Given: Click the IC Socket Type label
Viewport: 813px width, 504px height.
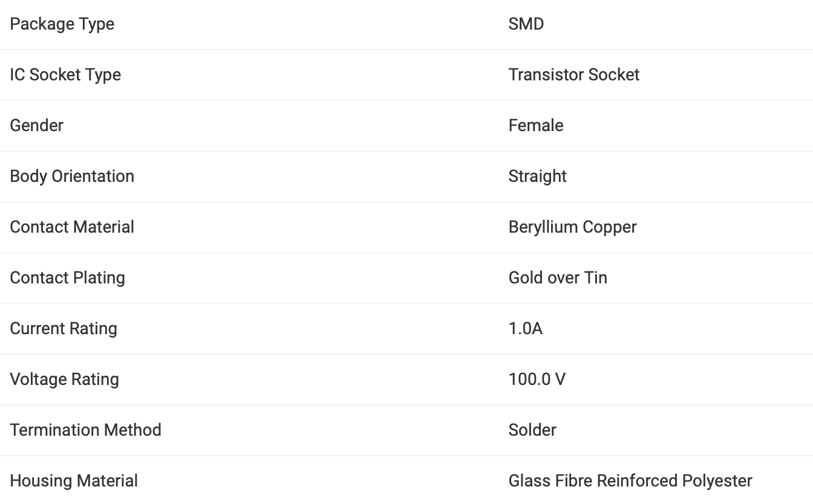Looking at the screenshot, I should point(65,75).
